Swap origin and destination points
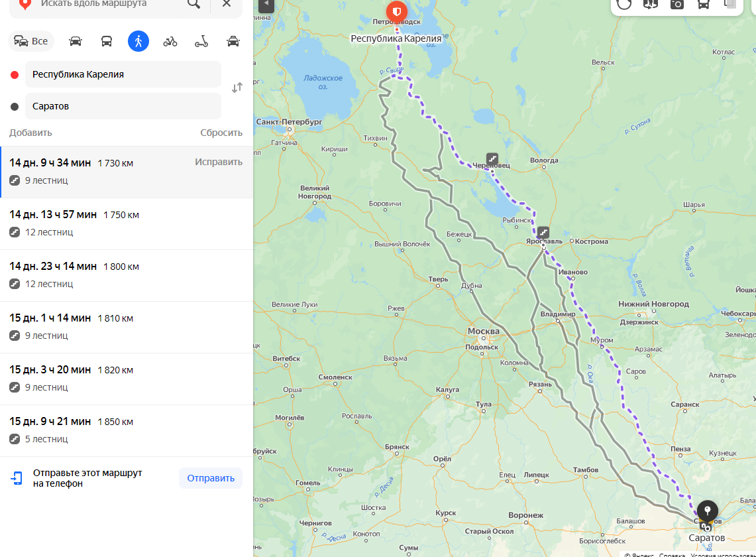 pyautogui.click(x=237, y=88)
